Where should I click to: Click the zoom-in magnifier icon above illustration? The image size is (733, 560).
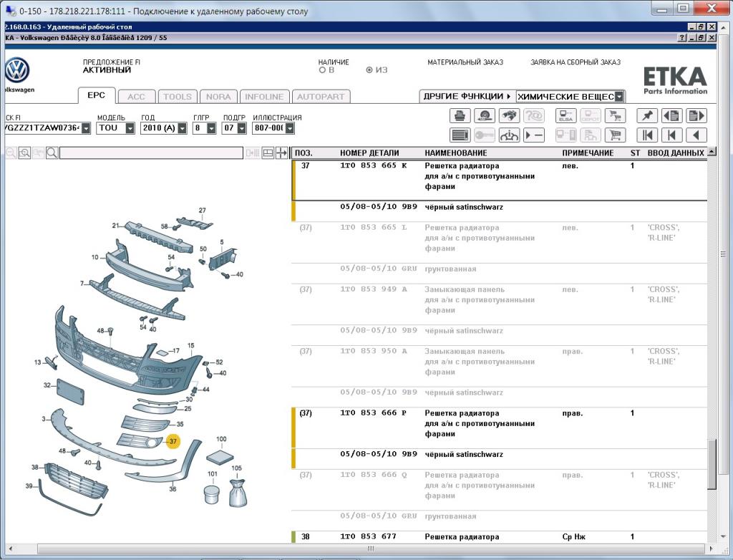coord(24,153)
